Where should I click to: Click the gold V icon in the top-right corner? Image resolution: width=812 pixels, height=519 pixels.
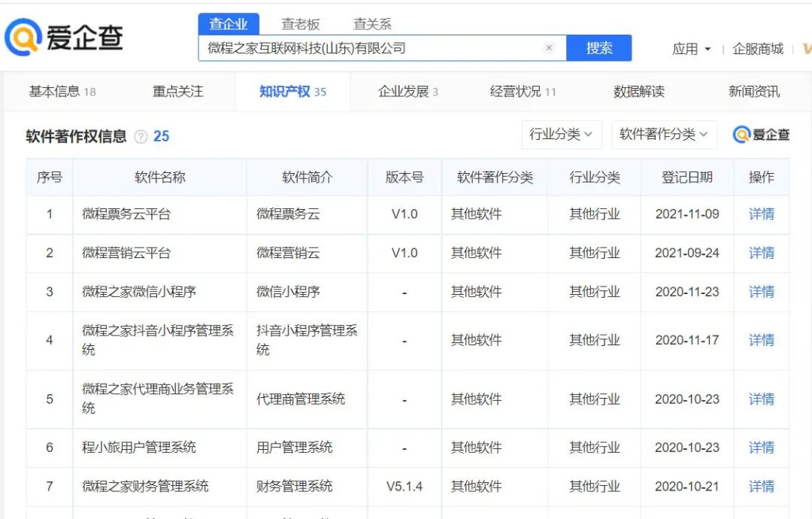(x=806, y=48)
